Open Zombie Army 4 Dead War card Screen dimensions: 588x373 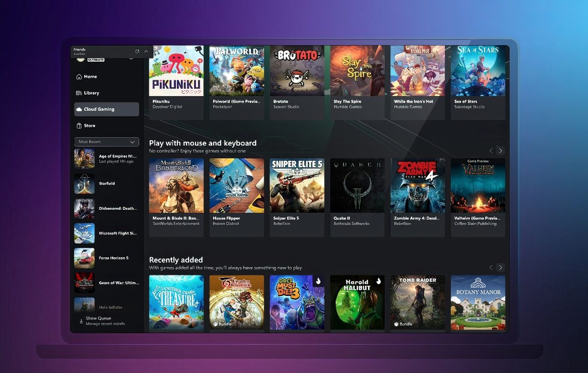(417, 198)
